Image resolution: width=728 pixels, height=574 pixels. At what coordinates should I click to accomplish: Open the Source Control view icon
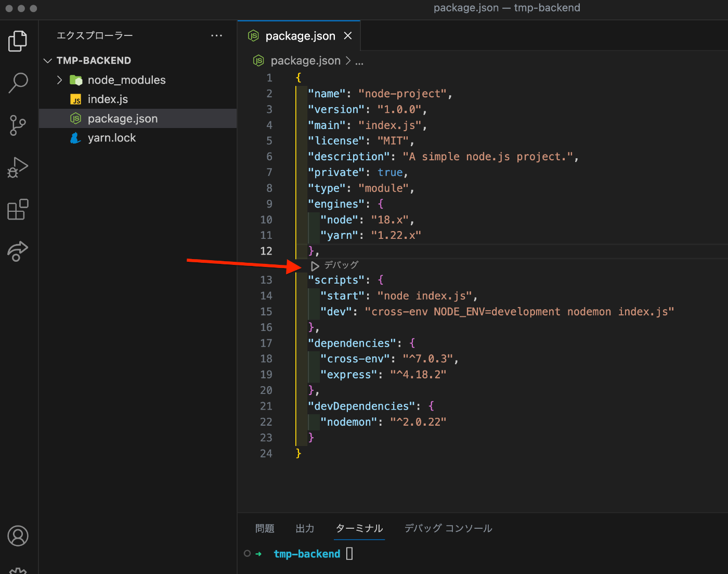click(x=18, y=125)
